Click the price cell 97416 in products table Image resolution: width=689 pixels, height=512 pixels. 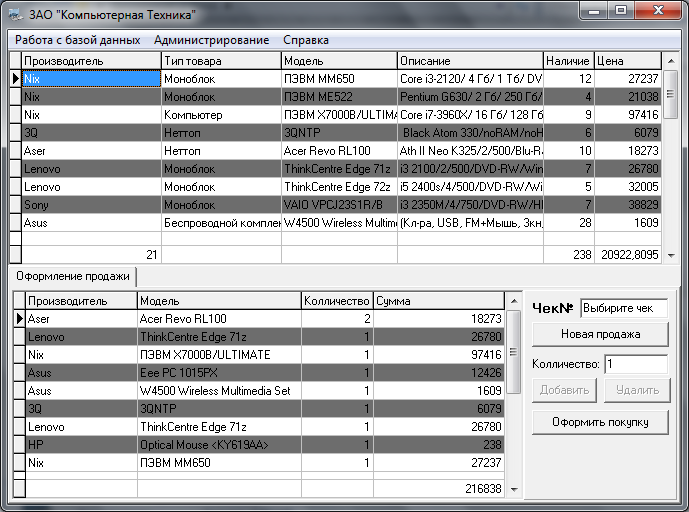pos(628,115)
